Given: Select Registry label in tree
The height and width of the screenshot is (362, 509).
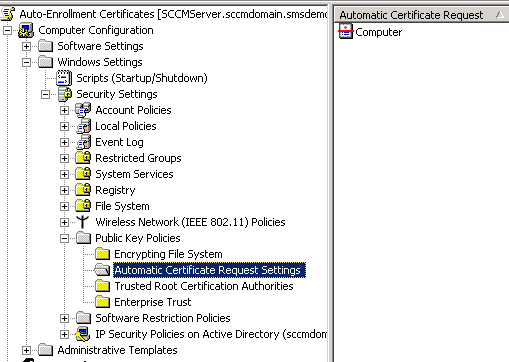Looking at the screenshot, I should (x=115, y=190).
